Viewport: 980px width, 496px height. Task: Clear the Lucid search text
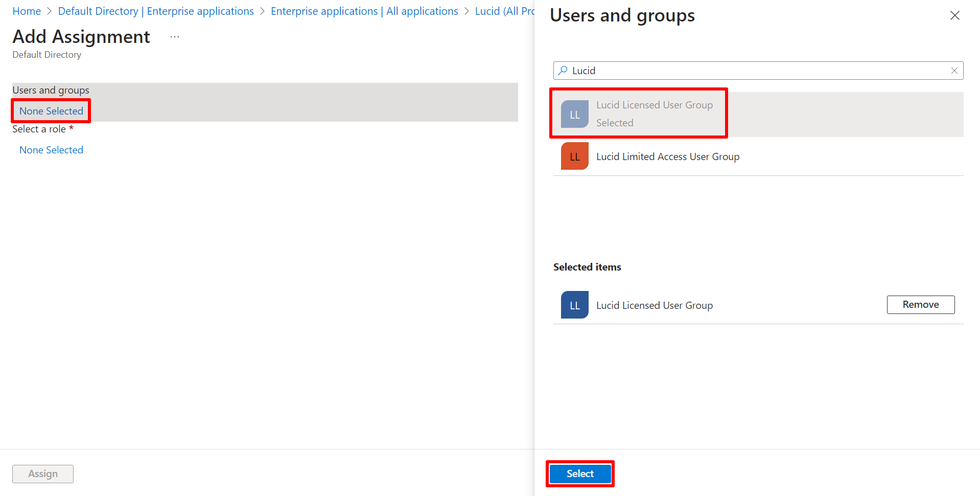coord(954,71)
